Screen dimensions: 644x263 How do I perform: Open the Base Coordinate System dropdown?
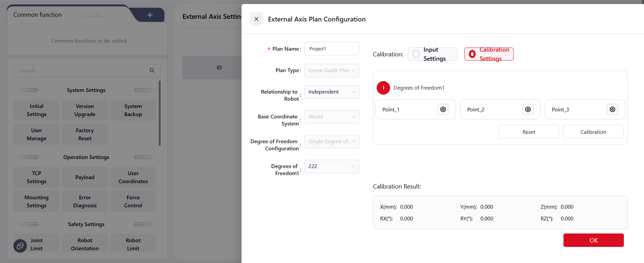[x=331, y=117]
